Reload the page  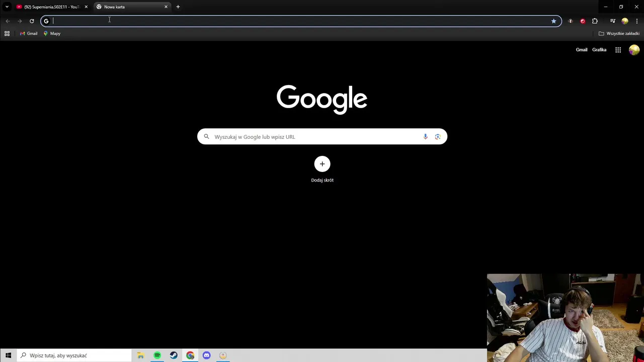(x=32, y=21)
